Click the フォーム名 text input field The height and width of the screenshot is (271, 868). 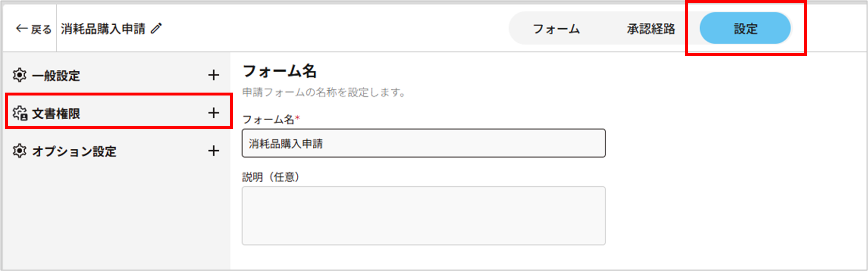click(423, 143)
